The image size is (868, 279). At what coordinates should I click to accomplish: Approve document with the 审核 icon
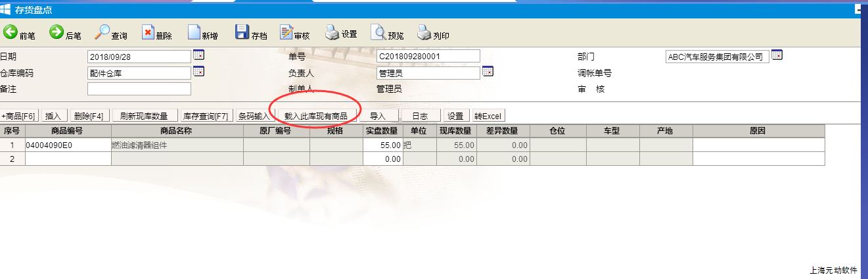point(286,32)
